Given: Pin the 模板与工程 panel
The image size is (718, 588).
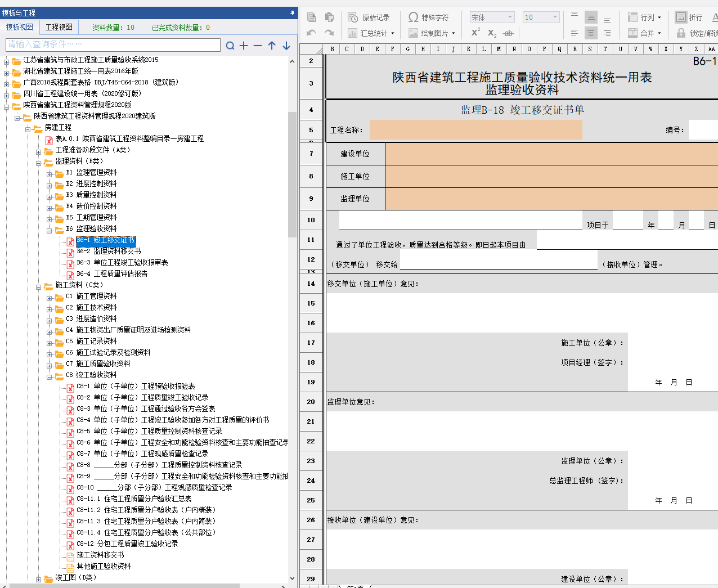Looking at the screenshot, I should 292,12.
